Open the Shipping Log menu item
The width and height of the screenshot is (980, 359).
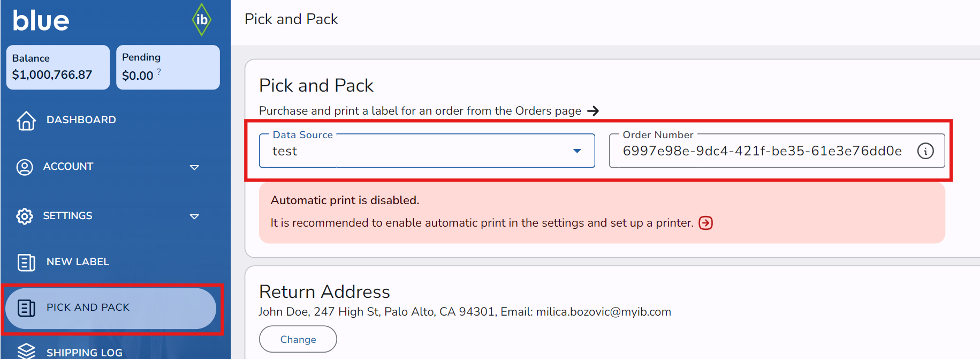click(84, 352)
